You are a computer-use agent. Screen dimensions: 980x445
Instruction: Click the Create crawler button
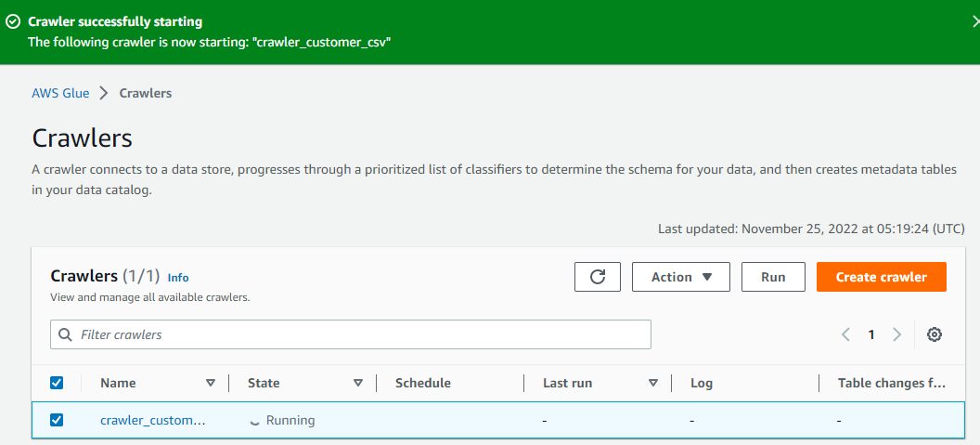tap(882, 277)
